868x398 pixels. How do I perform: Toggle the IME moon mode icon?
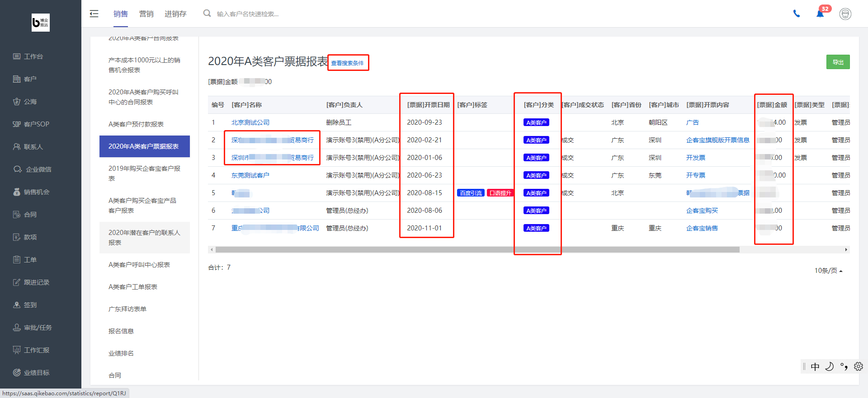click(x=830, y=366)
